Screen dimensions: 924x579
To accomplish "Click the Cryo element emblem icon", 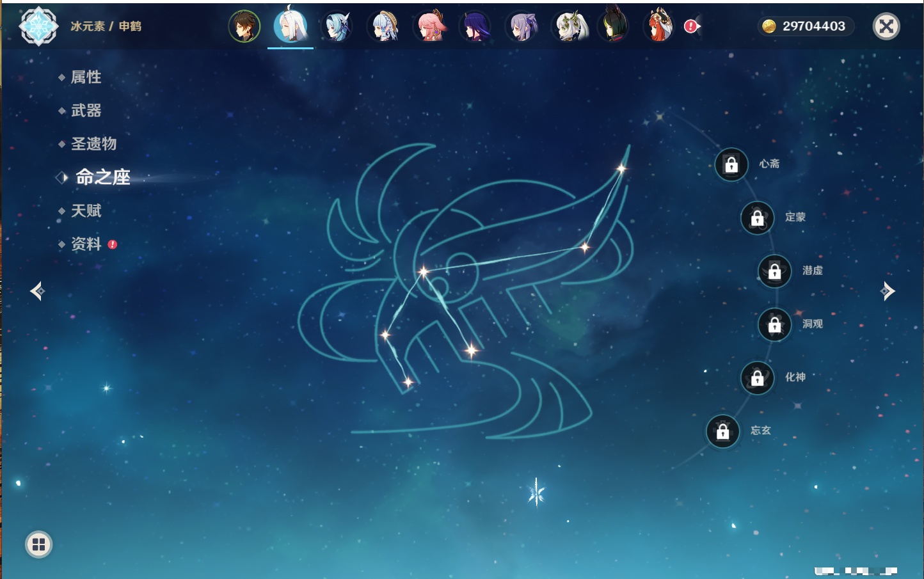I will click(x=38, y=26).
